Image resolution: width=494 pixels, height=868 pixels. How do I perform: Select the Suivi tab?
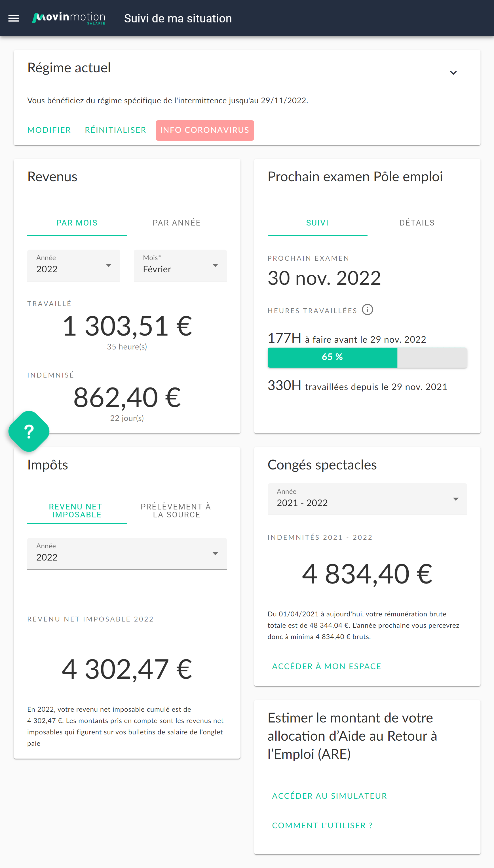coord(317,223)
